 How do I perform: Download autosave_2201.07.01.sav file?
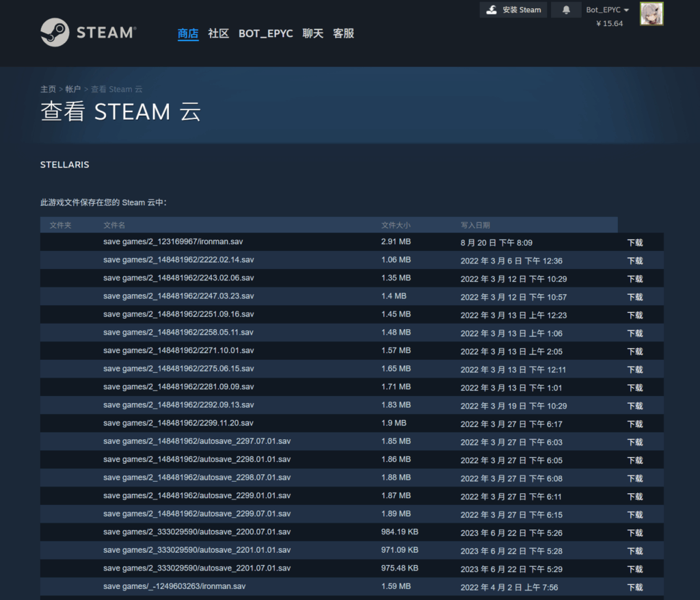635,569
